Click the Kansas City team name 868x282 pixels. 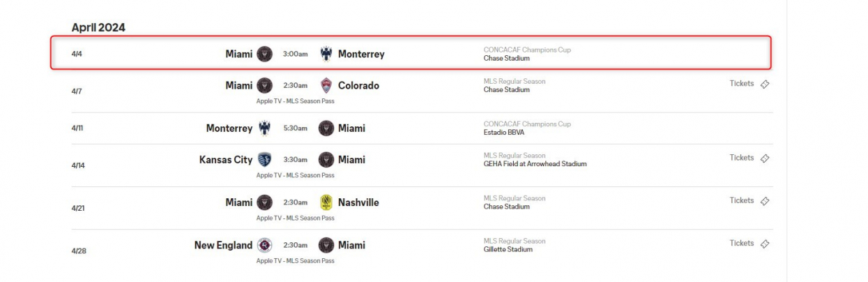[x=226, y=160]
